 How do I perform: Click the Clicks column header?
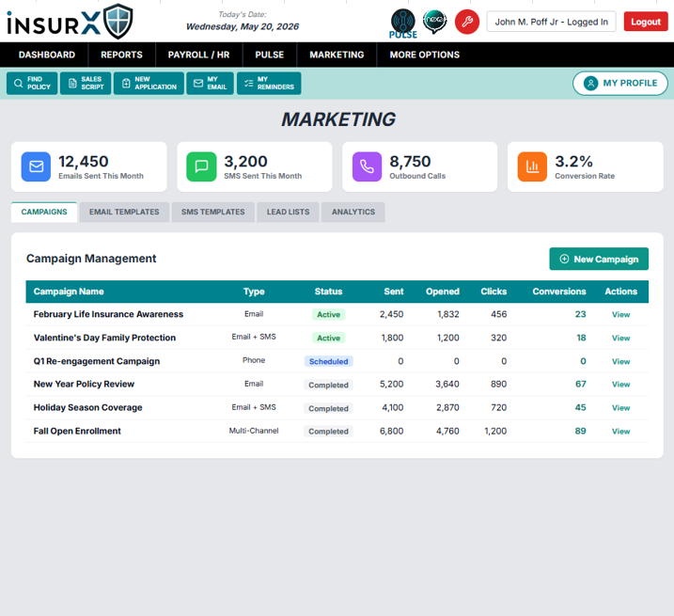pyautogui.click(x=494, y=292)
